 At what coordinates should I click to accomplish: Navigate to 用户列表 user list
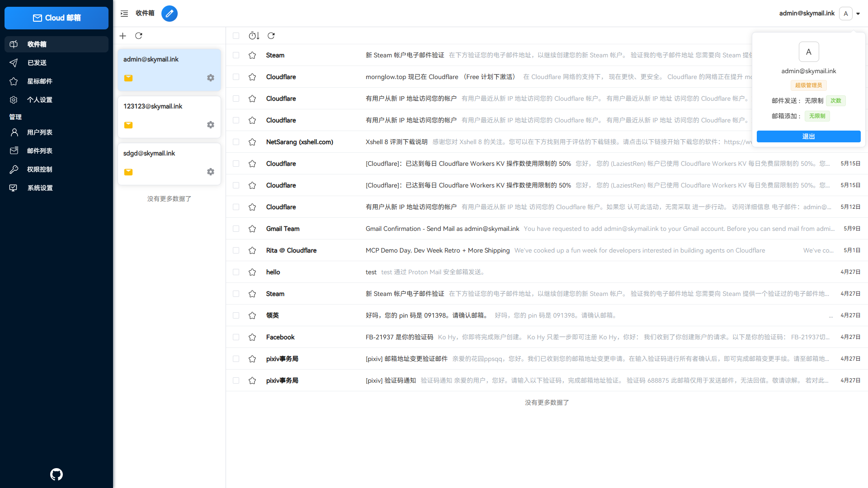(57, 132)
